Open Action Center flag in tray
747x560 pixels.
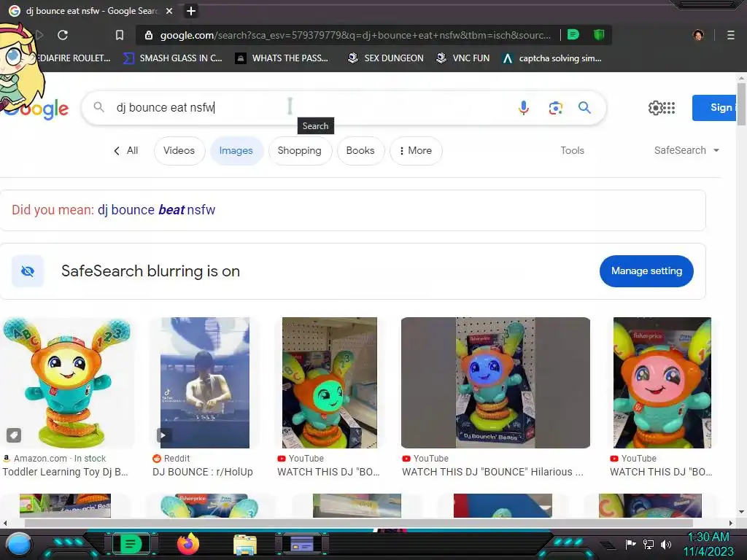(630, 544)
